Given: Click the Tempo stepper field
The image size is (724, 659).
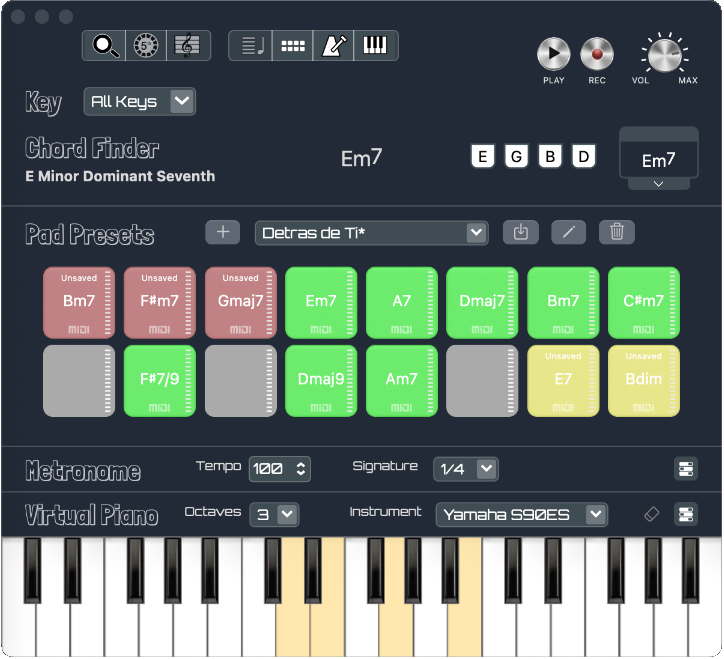Looking at the screenshot, I should tap(279, 468).
